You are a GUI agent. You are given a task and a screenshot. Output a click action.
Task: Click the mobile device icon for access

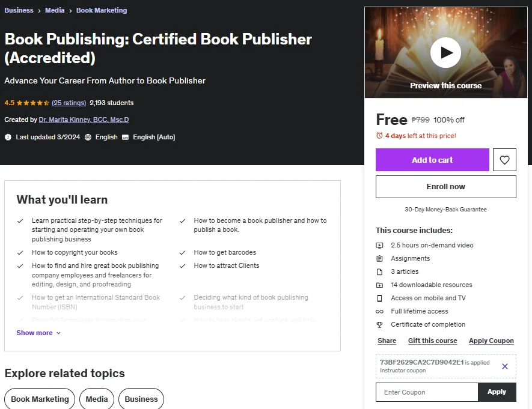click(x=379, y=298)
